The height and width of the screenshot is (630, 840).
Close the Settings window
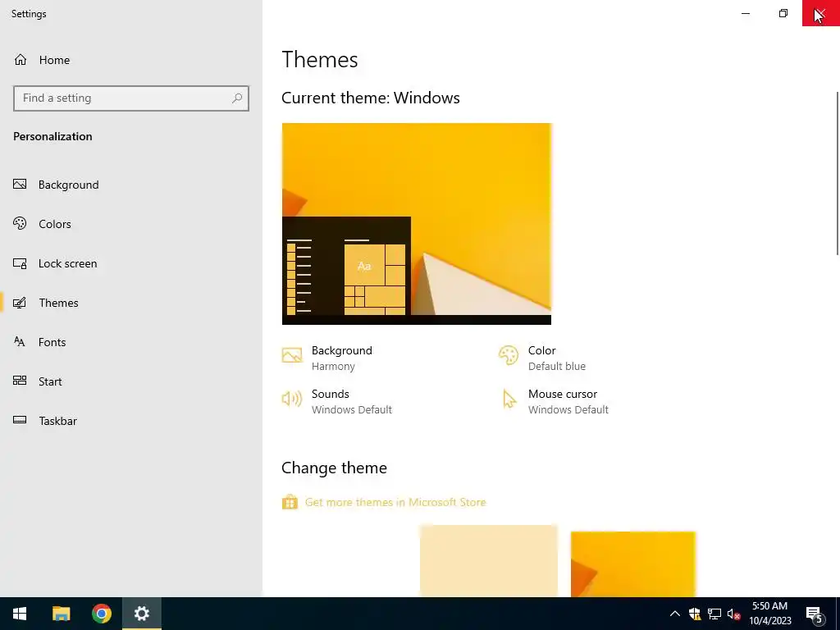[820, 13]
